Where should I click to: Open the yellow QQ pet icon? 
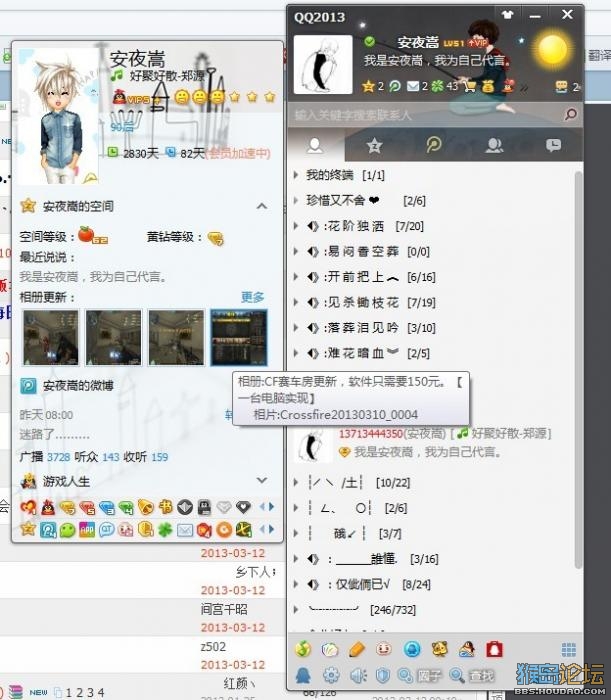440,649
